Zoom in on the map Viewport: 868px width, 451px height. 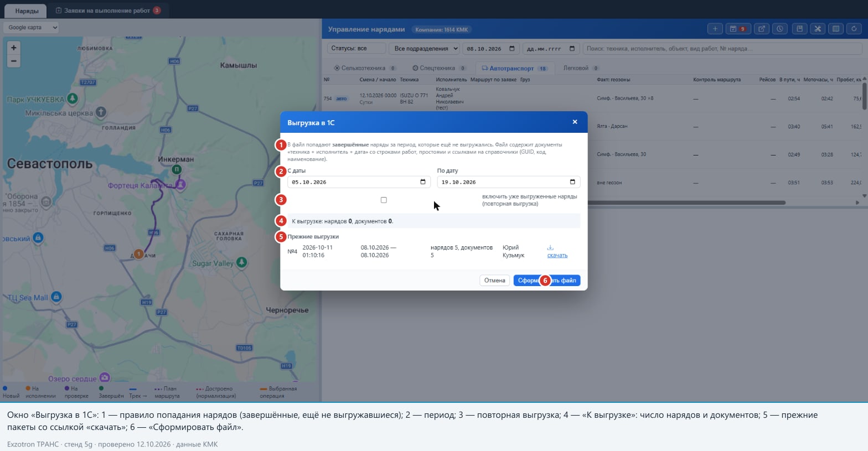pos(14,48)
